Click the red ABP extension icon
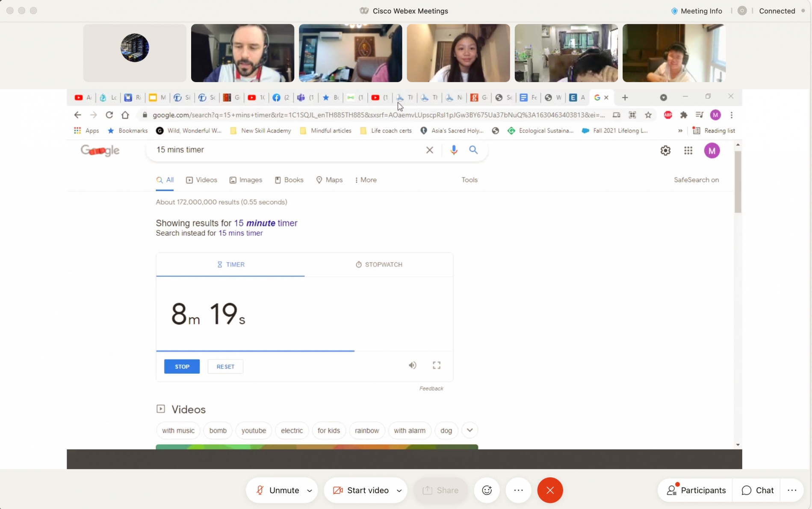This screenshot has width=812, height=509. 667,115
